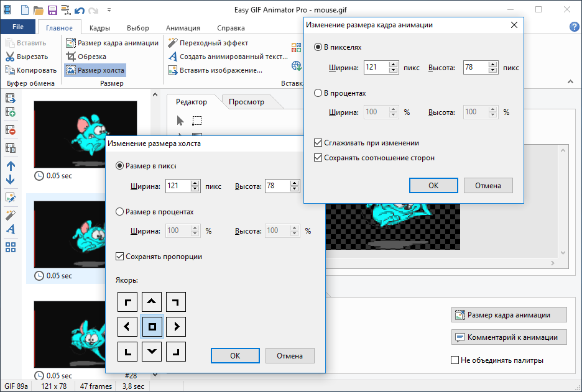Open the Справка ribbon tab

(x=231, y=28)
